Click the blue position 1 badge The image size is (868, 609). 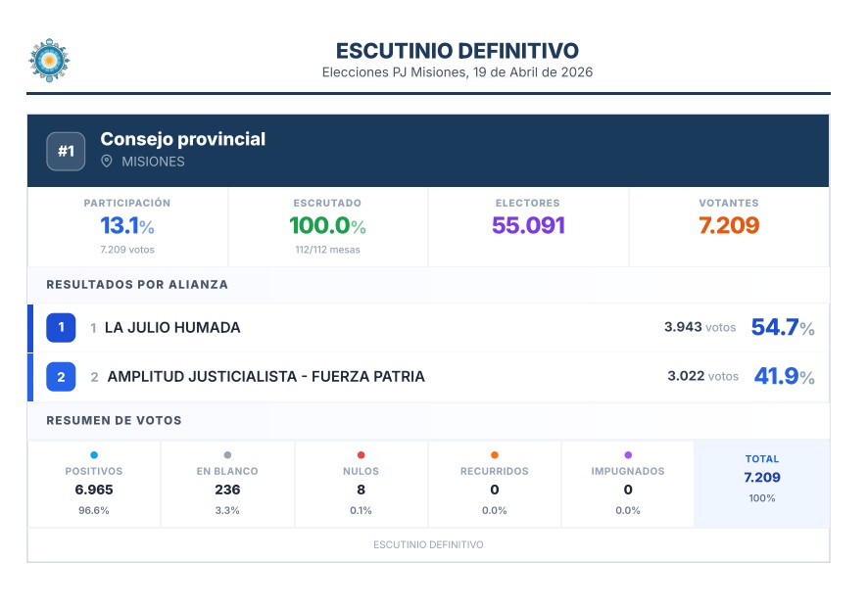tap(61, 328)
